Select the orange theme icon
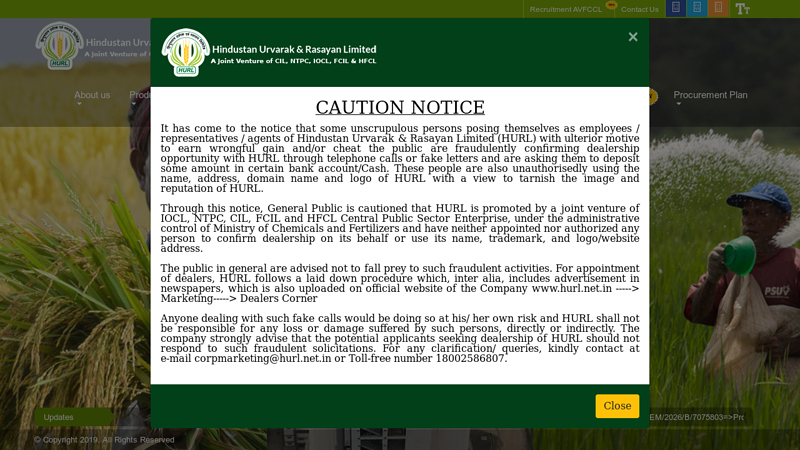800x450 pixels. (718, 9)
